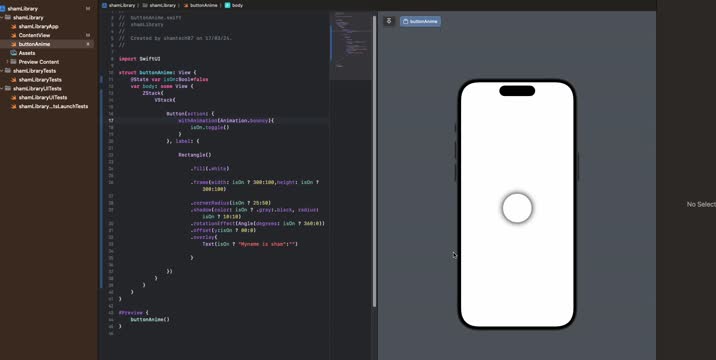Viewport: 716px width, 360px height.
Task: Expand the Preview Content folder
Action: coord(7,62)
